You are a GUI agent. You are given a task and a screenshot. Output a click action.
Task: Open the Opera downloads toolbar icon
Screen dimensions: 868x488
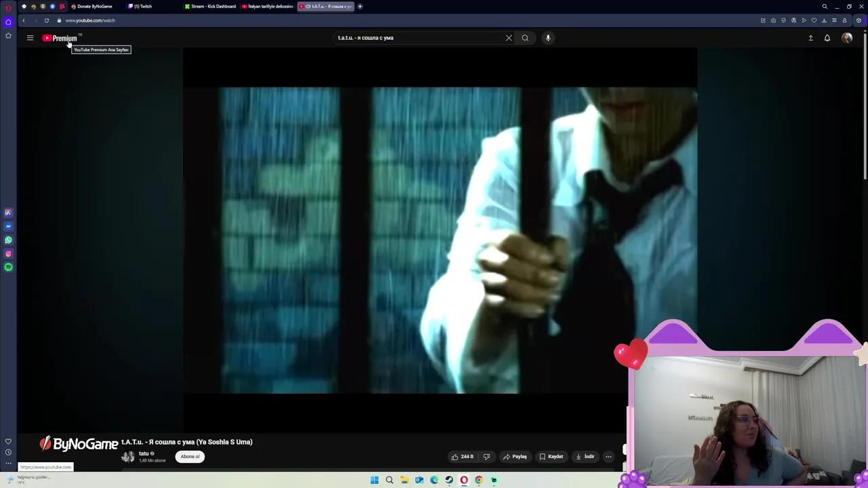tap(824, 20)
